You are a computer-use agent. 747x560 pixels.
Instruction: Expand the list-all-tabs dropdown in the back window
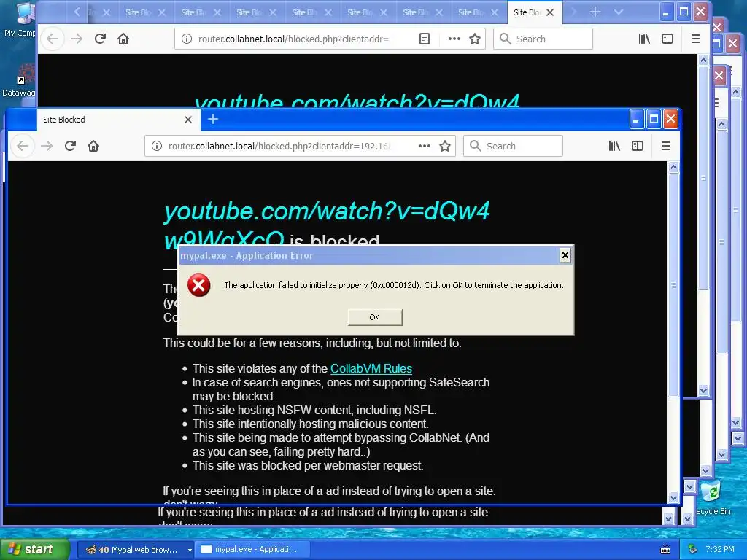619,12
